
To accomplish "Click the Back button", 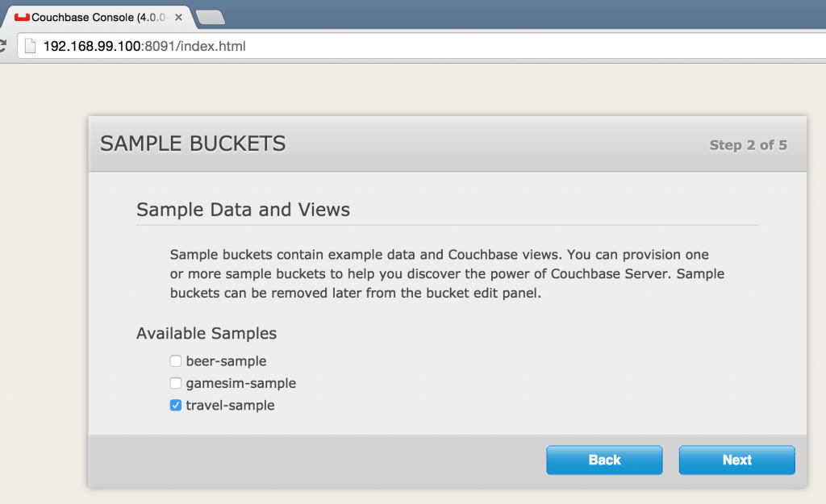I will [x=604, y=460].
